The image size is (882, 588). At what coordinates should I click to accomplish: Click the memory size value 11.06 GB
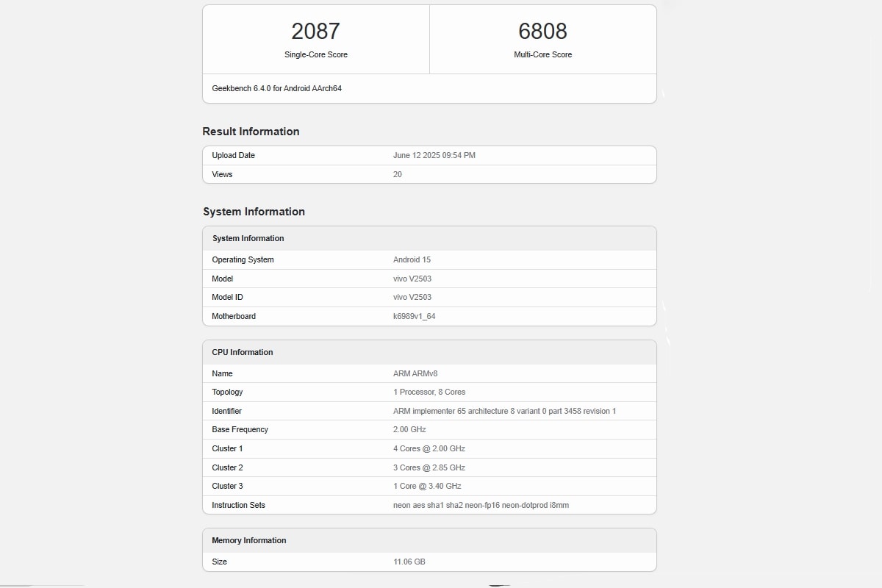409,562
